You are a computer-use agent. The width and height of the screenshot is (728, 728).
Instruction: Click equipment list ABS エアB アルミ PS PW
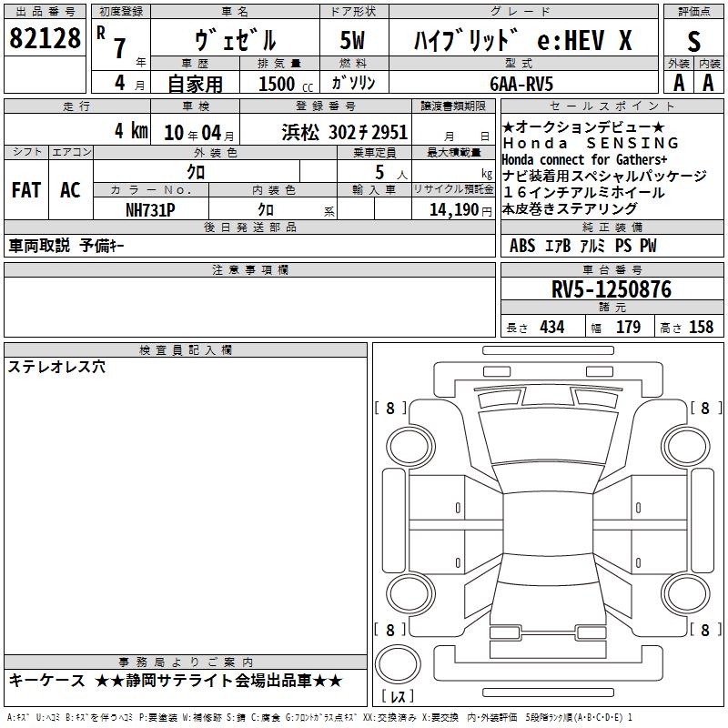582,246
